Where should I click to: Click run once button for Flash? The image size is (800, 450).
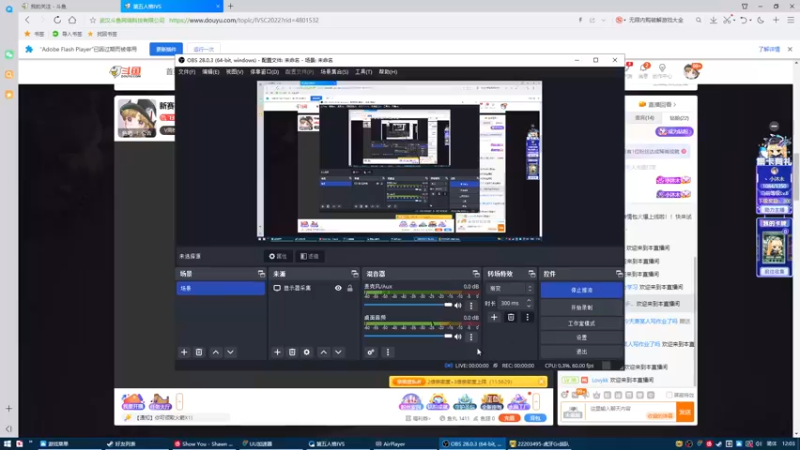pyautogui.click(x=204, y=49)
